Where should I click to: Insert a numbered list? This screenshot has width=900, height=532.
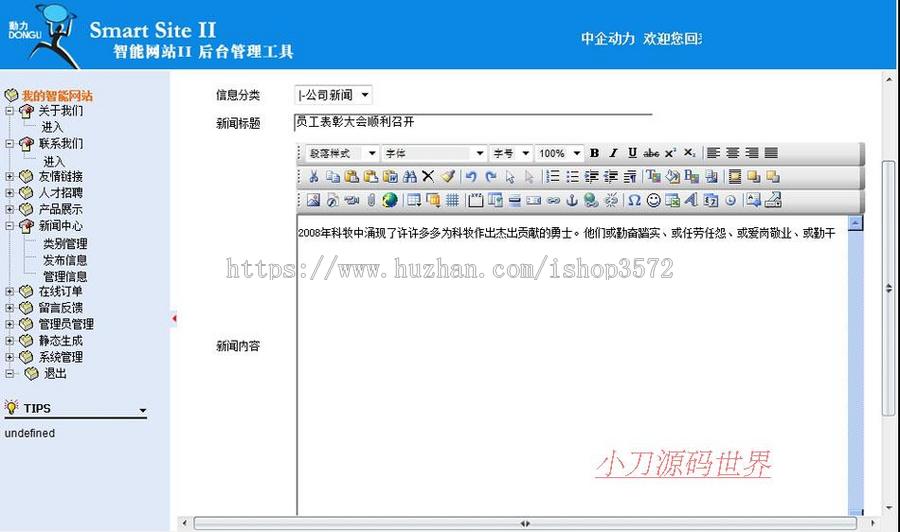(553, 177)
